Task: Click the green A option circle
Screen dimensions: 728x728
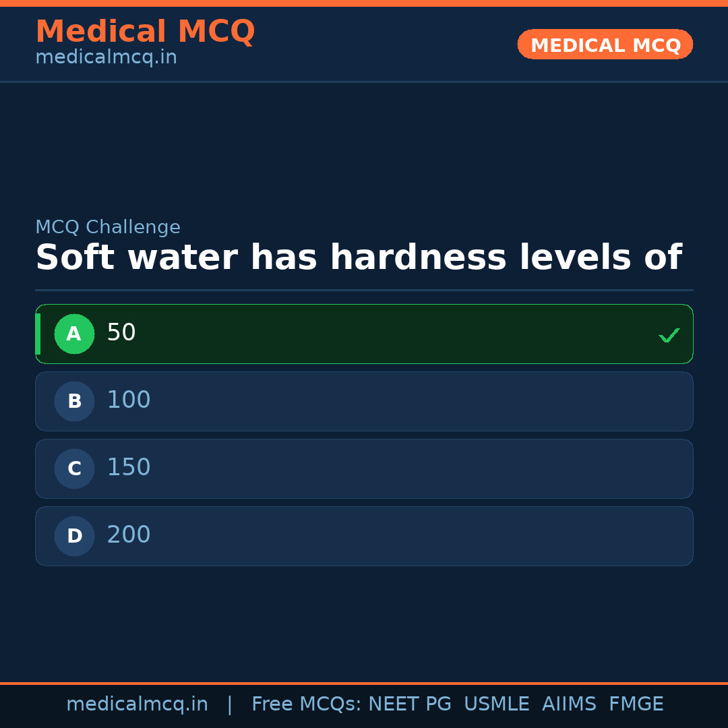Action: click(74, 334)
